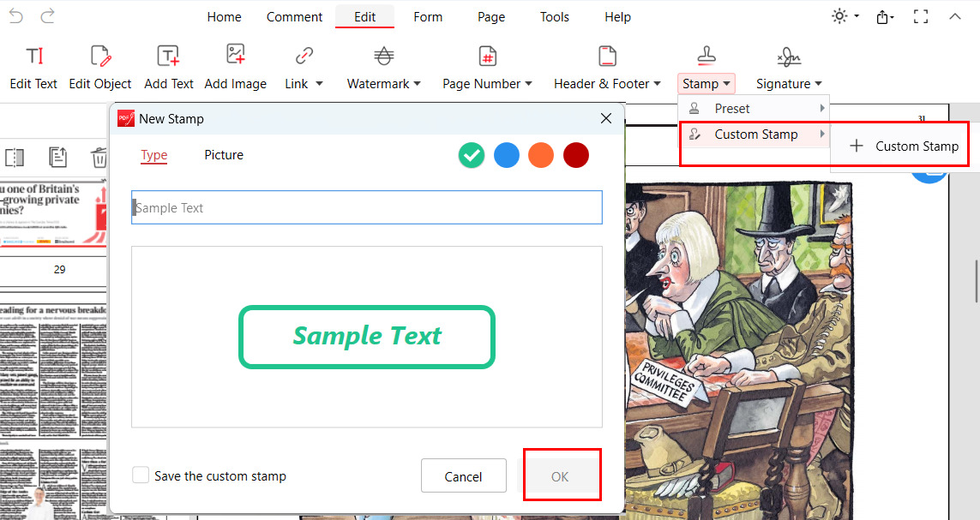
Task: Enable Save the custom stamp checkbox
Action: pos(141,475)
